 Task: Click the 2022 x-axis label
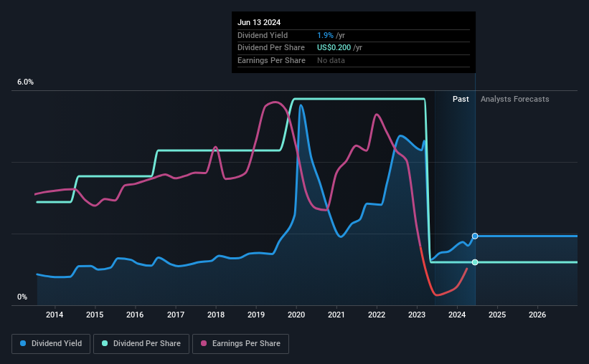point(377,315)
